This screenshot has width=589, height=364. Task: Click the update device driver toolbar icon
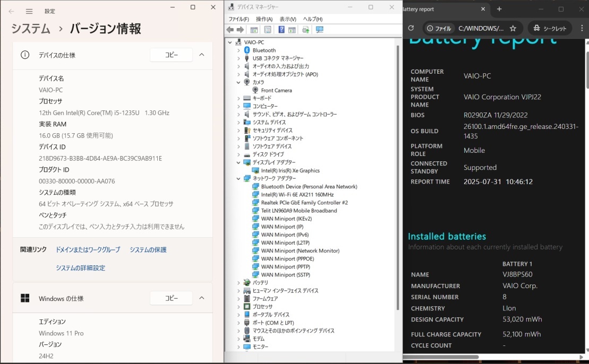tap(305, 30)
